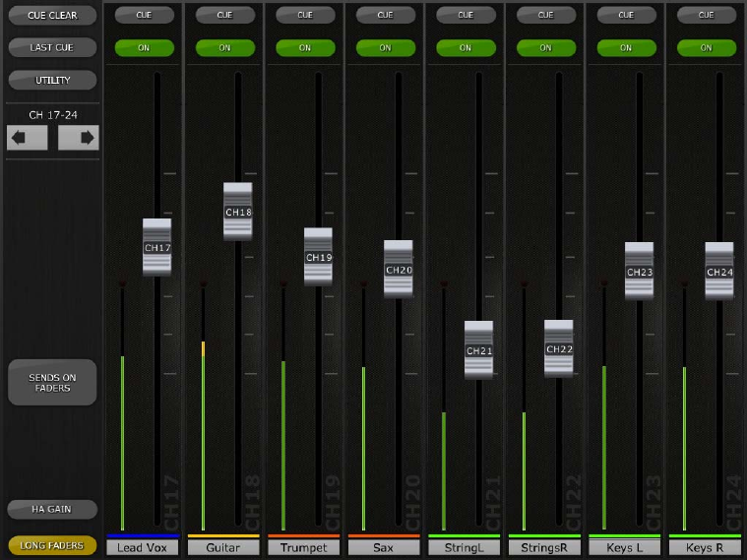Select the Trumpet channel name label

point(303,547)
